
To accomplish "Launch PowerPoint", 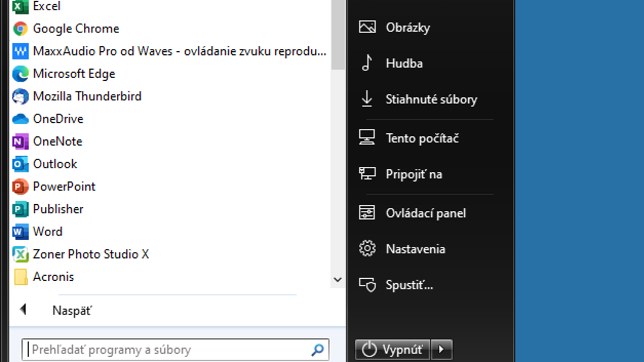I will pyautogui.click(x=64, y=186).
